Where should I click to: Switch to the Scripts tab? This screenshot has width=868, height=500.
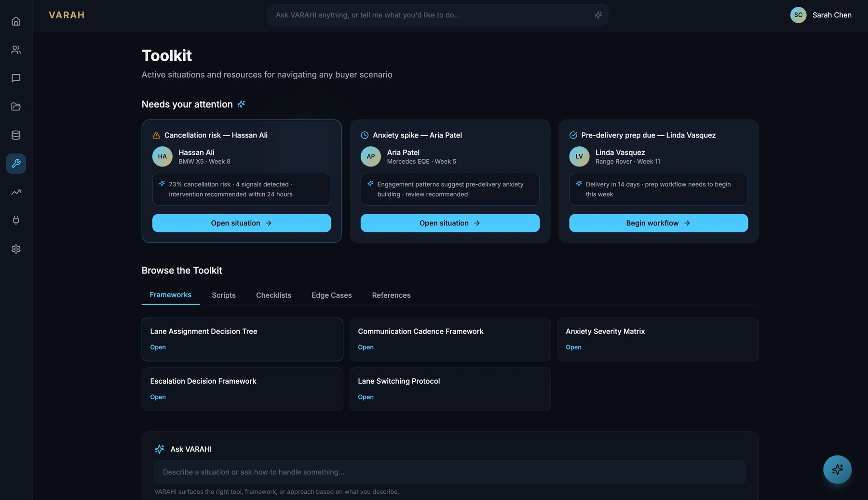224,295
